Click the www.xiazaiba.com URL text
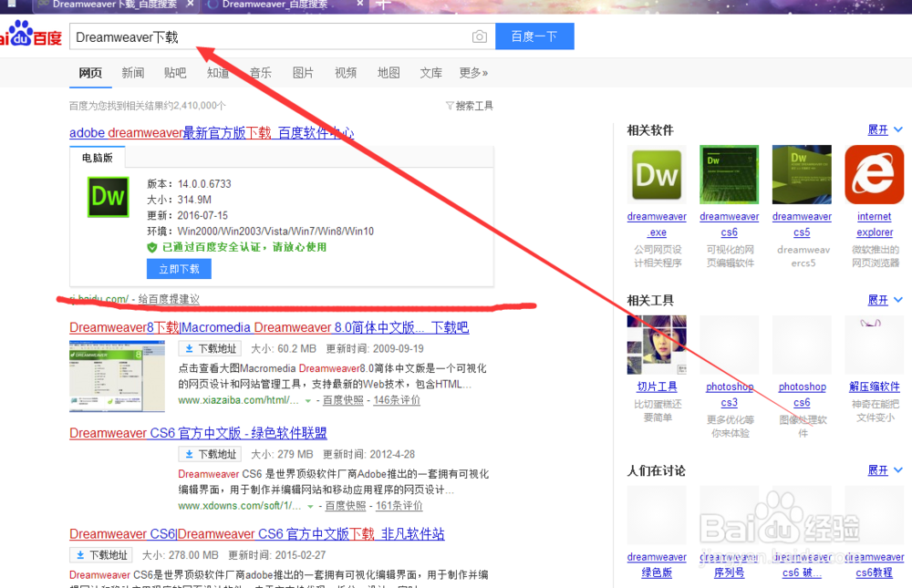 (239, 400)
